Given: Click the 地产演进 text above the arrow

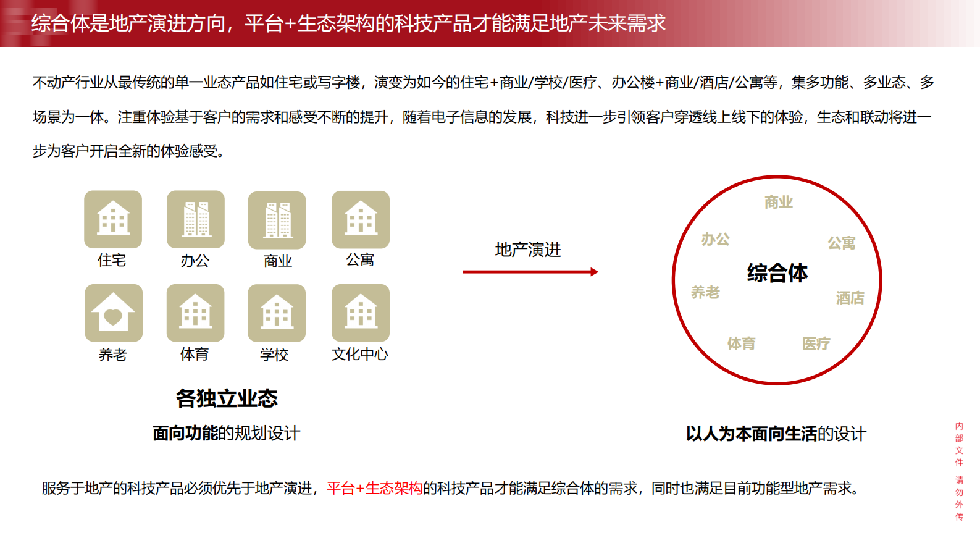Looking at the screenshot, I should pyautogui.click(x=528, y=250).
